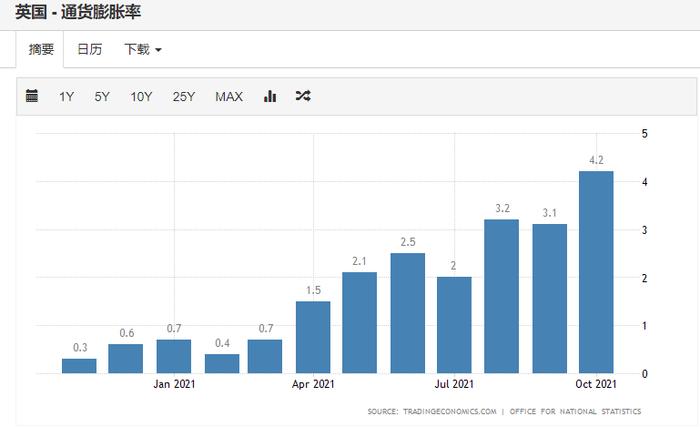Select the bar labeled 3.2
700x427 pixels.
pyautogui.click(x=501, y=296)
